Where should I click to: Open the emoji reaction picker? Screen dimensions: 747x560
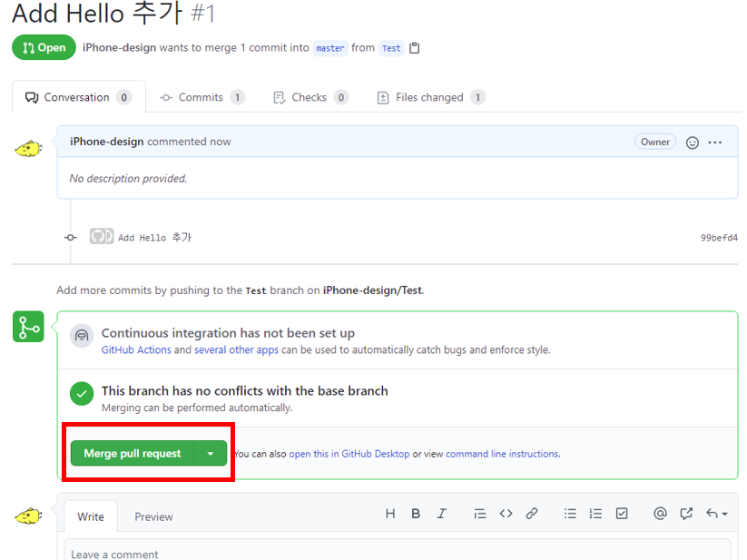[693, 142]
